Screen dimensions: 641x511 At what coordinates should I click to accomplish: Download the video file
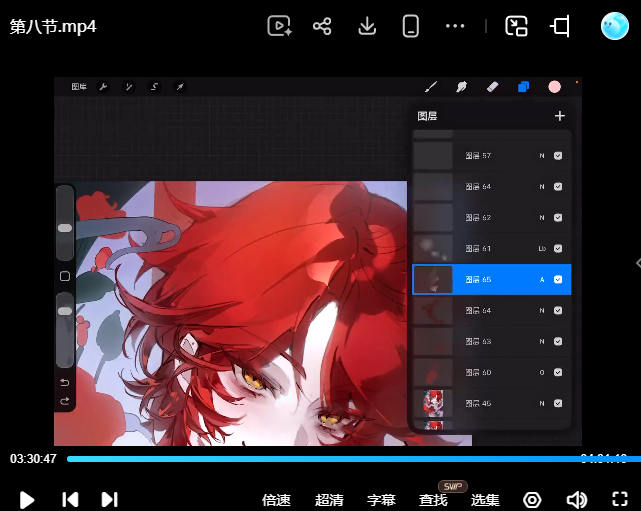[x=367, y=26]
